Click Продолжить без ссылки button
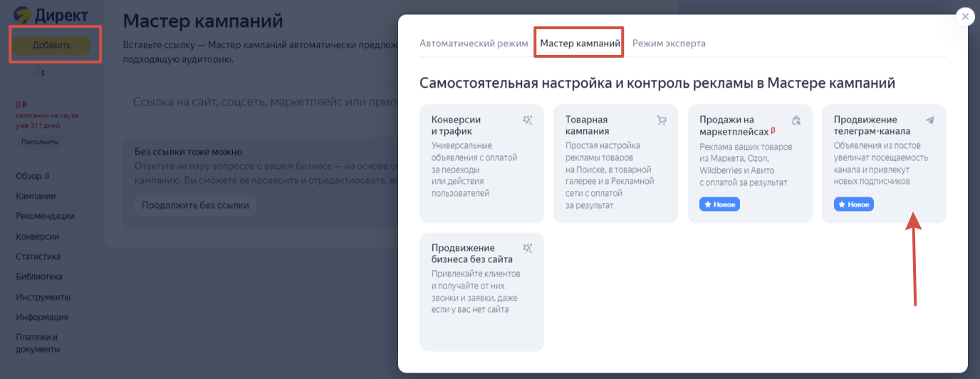The height and width of the screenshot is (379, 980). [x=195, y=205]
